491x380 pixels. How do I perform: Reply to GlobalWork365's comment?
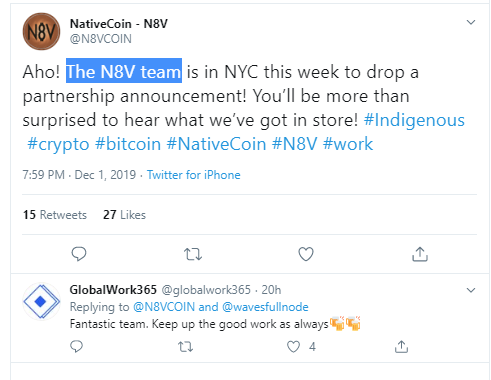[77, 347]
